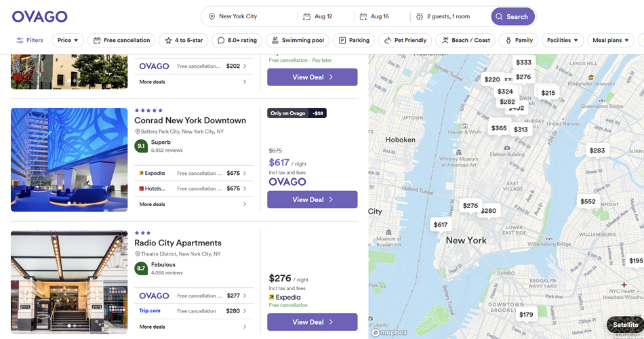This screenshot has height=339, width=644.
Task: Click the purple Search button
Action: pos(512,16)
